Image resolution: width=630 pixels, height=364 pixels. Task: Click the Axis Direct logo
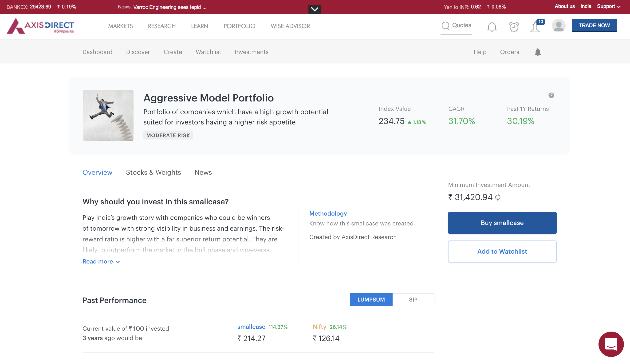[40, 26]
